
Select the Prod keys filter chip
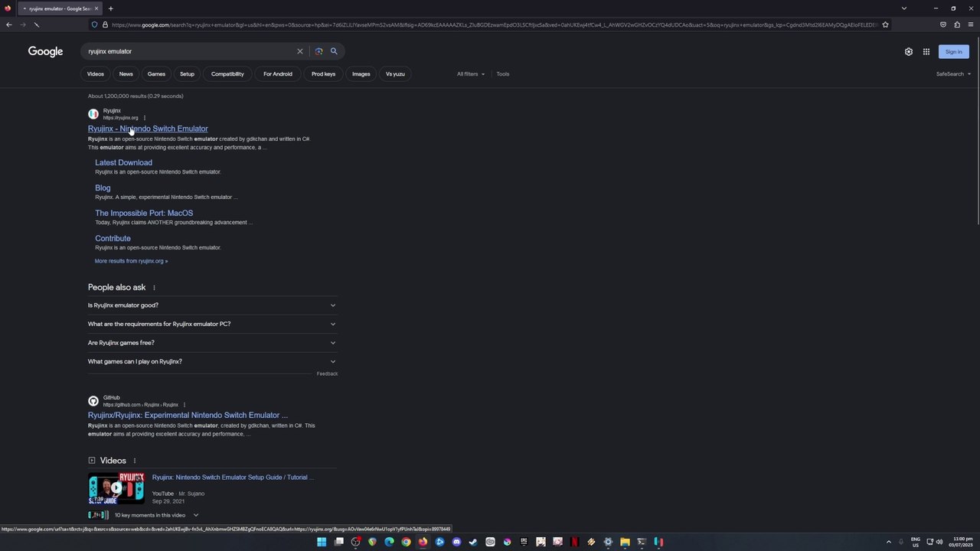tap(323, 74)
